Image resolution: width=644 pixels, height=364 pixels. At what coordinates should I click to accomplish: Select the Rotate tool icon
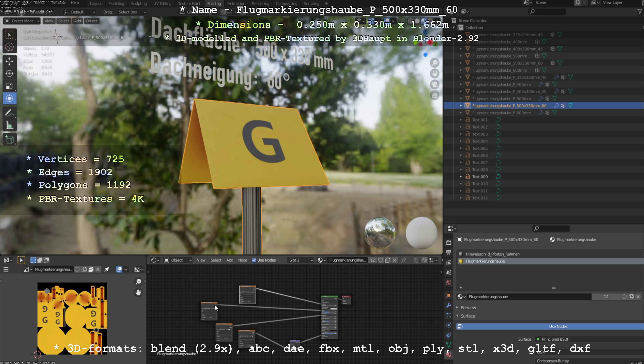click(9, 73)
